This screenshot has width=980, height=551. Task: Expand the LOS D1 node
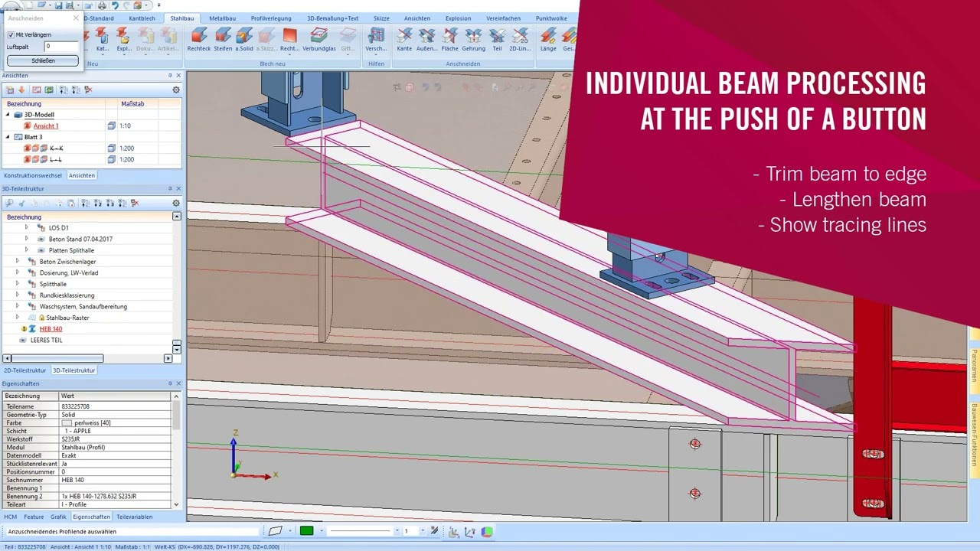[26, 227]
